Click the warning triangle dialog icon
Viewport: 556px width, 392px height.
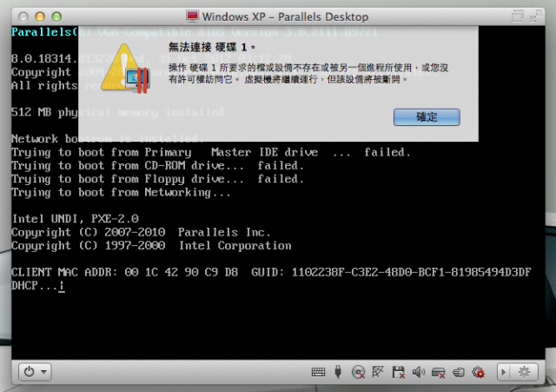click(125, 69)
